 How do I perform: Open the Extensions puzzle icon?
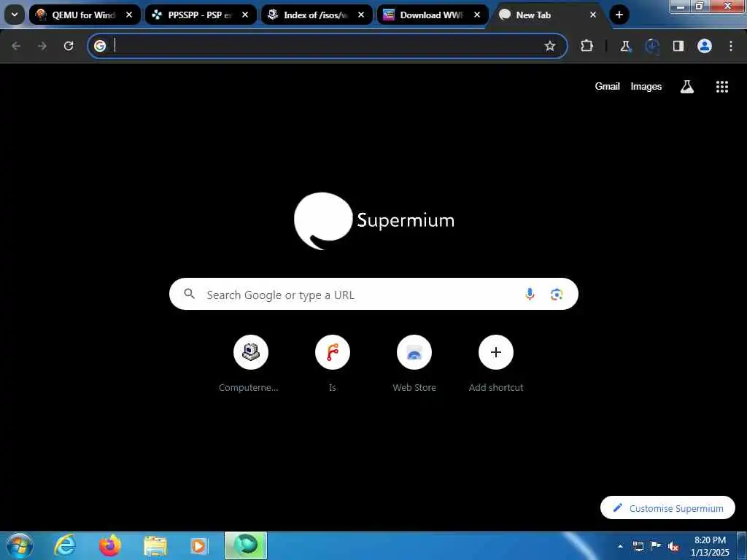tap(587, 46)
